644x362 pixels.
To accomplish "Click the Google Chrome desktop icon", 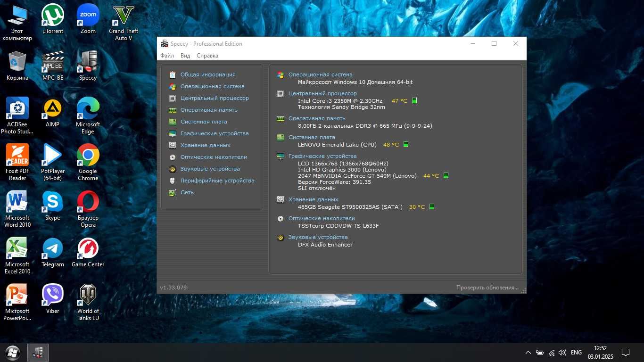I will [88, 163].
